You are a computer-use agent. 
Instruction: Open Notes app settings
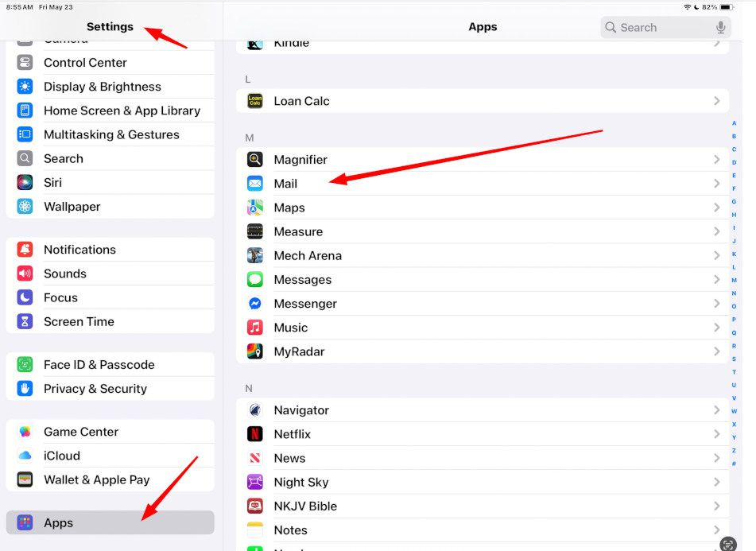coord(483,530)
